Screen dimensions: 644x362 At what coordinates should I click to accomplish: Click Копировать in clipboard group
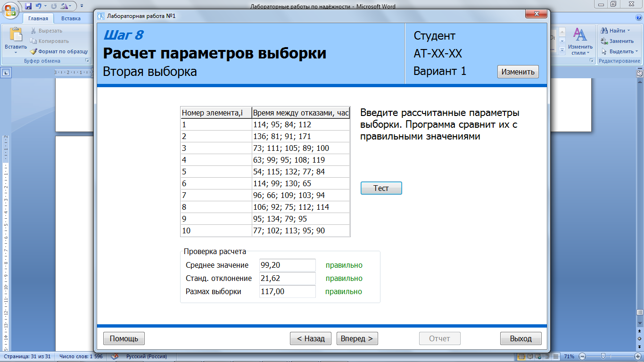coord(50,41)
